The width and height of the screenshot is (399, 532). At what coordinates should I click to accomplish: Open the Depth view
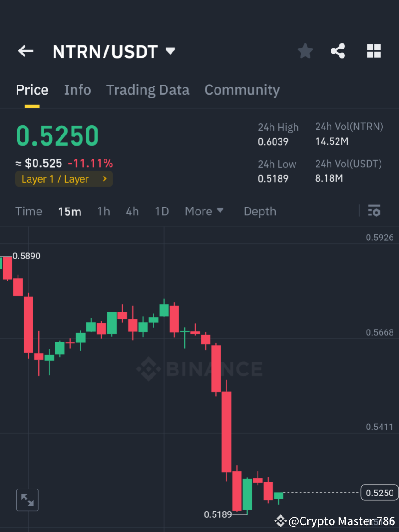coord(259,211)
